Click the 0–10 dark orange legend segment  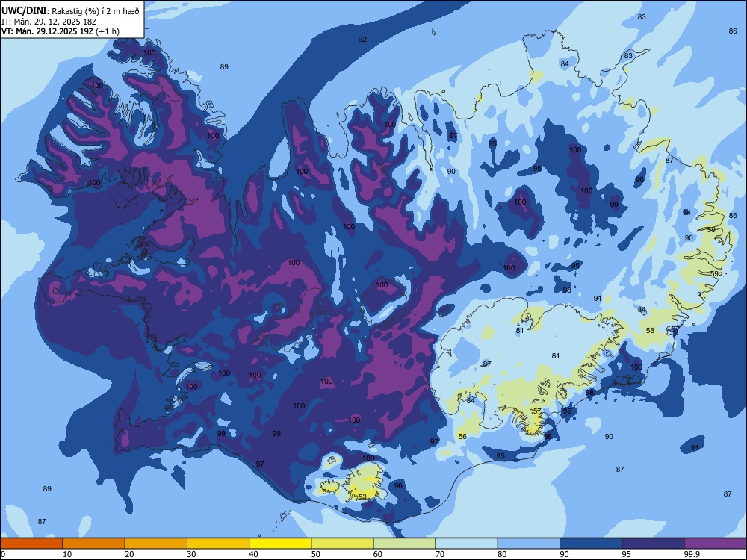(x=31, y=544)
